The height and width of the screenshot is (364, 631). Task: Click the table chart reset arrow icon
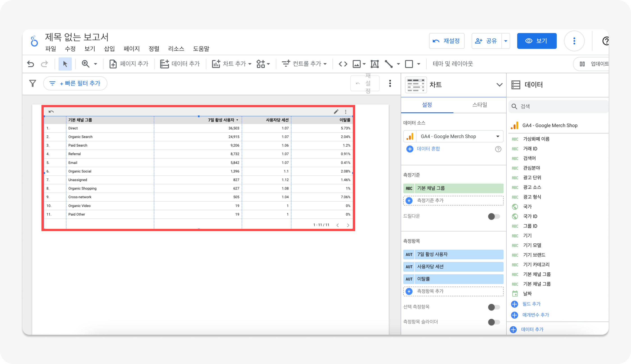click(x=51, y=111)
